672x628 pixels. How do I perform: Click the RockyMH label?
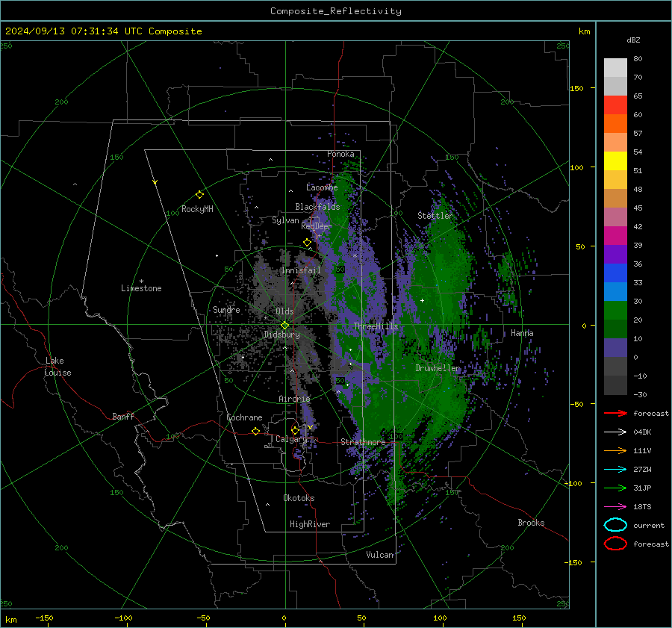tap(197, 209)
